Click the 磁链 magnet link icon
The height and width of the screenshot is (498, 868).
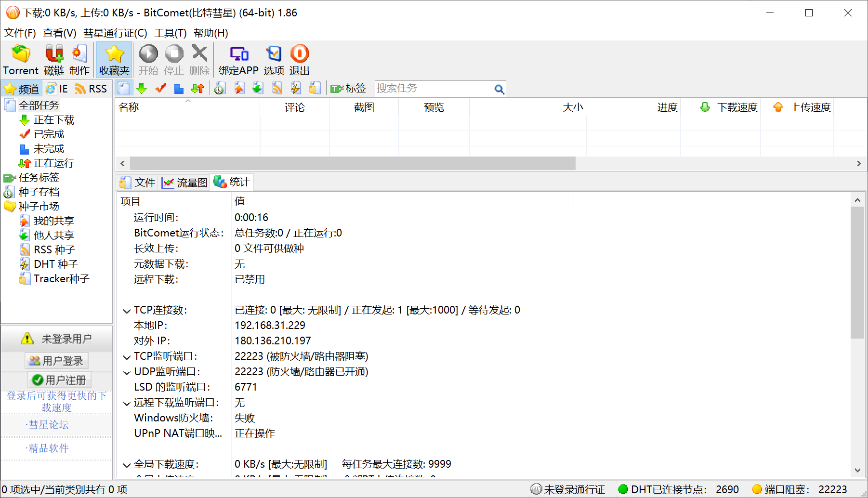point(54,60)
